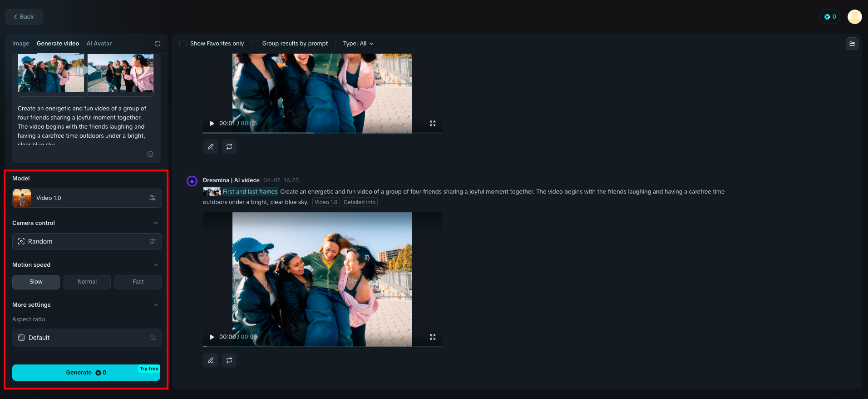Image resolution: width=868 pixels, height=399 pixels.
Task: Expand upper video to fullscreen
Action: (x=433, y=123)
